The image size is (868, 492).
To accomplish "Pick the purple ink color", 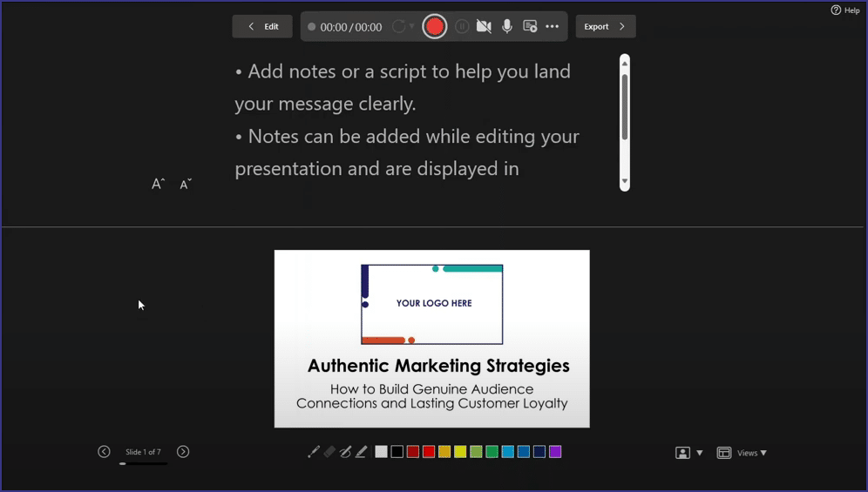I will (555, 452).
